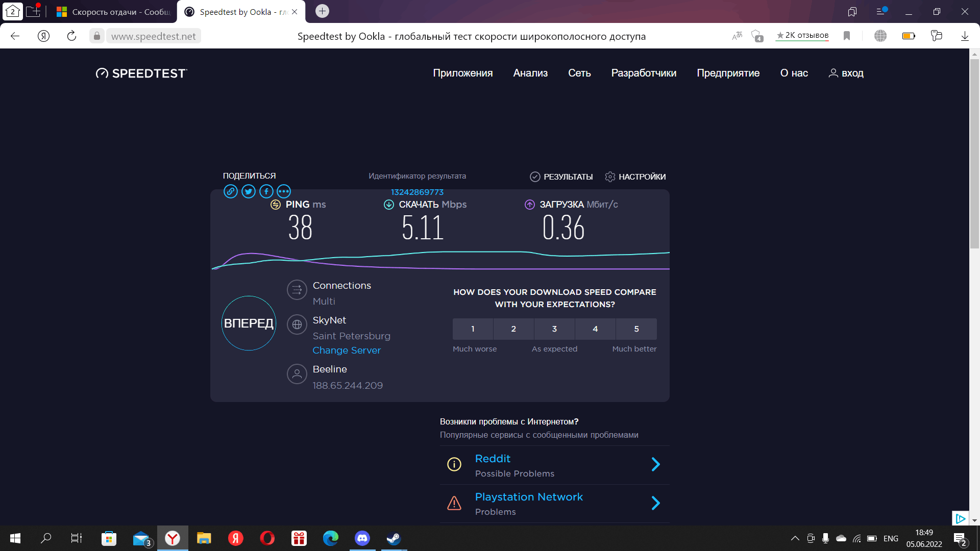The width and height of the screenshot is (980, 551).
Task: Click the Facebook share icon
Action: point(266,191)
